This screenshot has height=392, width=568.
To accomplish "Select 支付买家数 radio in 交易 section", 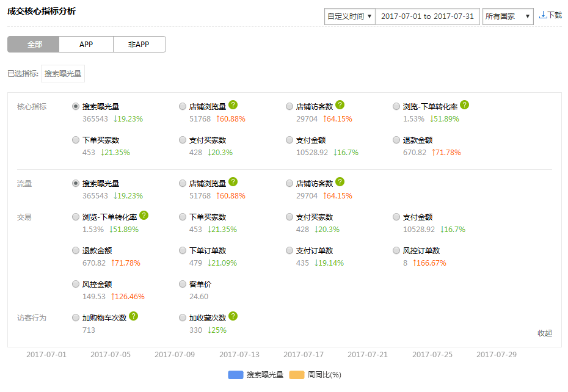I will [289, 217].
